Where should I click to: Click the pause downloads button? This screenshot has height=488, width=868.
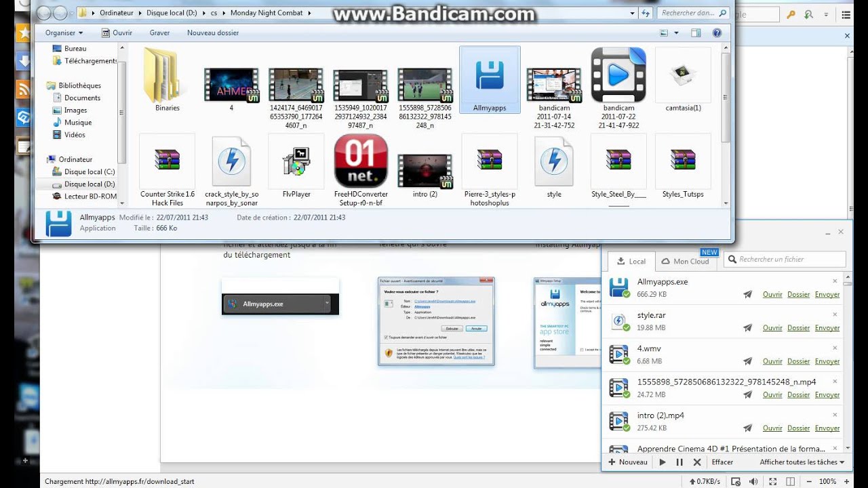pyautogui.click(x=679, y=462)
